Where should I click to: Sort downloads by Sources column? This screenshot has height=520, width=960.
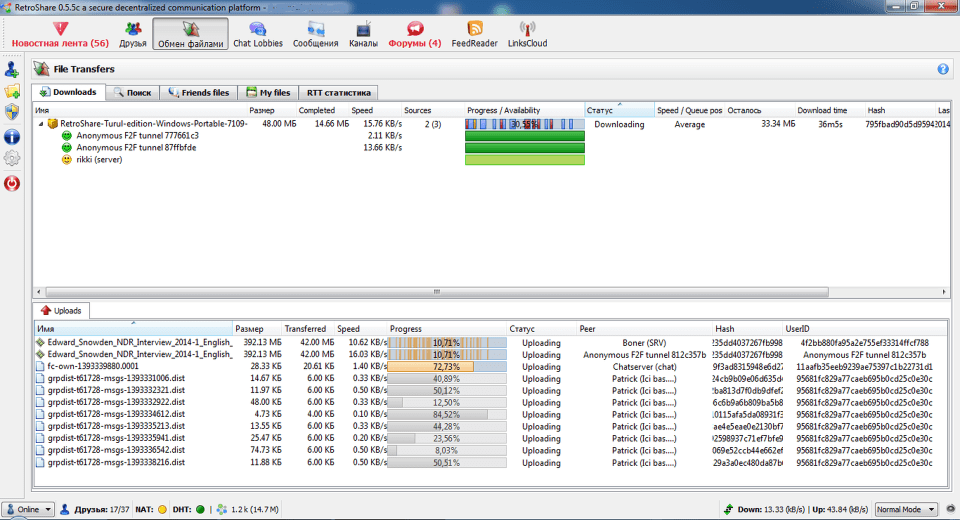click(x=431, y=110)
